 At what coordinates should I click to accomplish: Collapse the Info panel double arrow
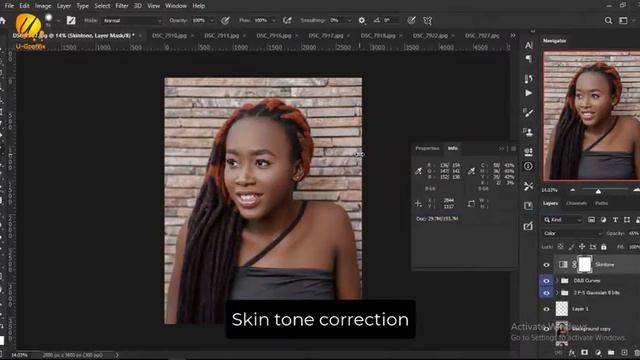(x=501, y=149)
